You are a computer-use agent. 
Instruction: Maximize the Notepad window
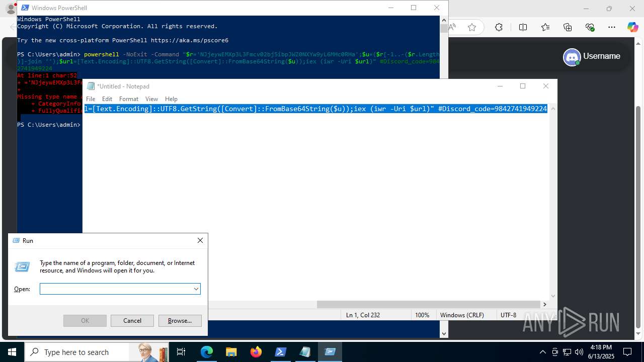click(523, 86)
